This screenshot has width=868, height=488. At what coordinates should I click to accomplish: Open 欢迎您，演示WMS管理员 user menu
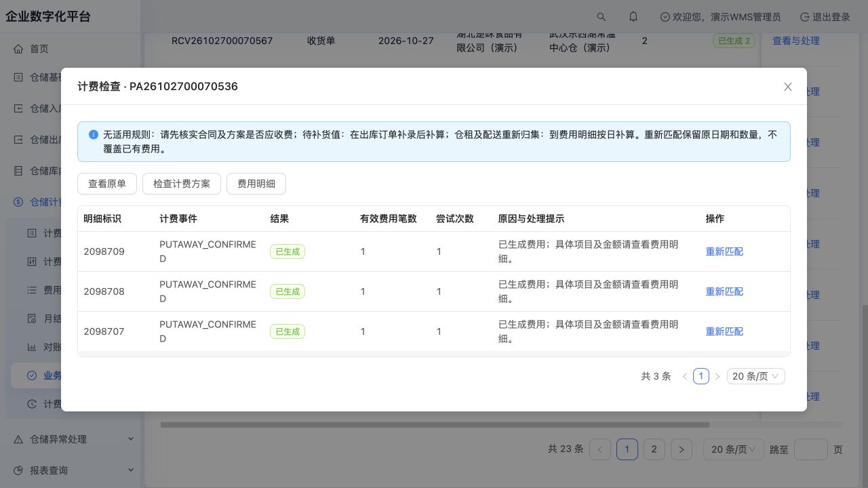click(x=720, y=17)
